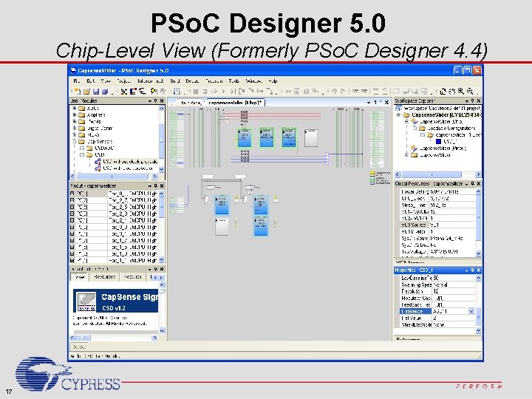Collapse the CSD subfolder
The height and width of the screenshot is (399, 532).
82,154
